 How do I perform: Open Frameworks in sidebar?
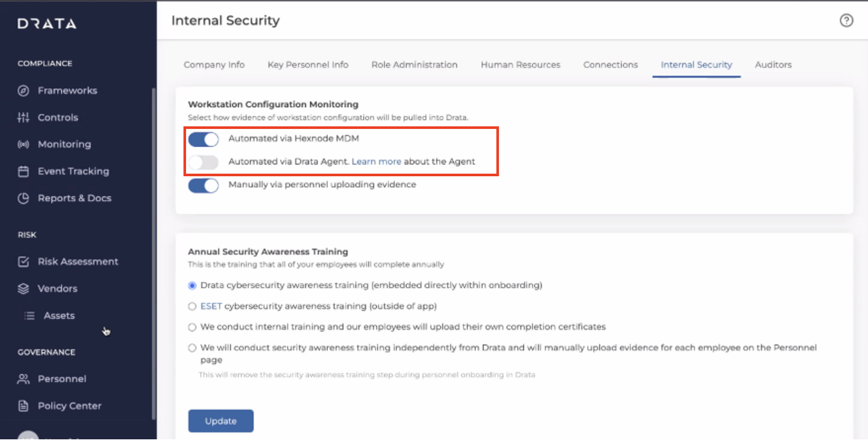pos(67,90)
